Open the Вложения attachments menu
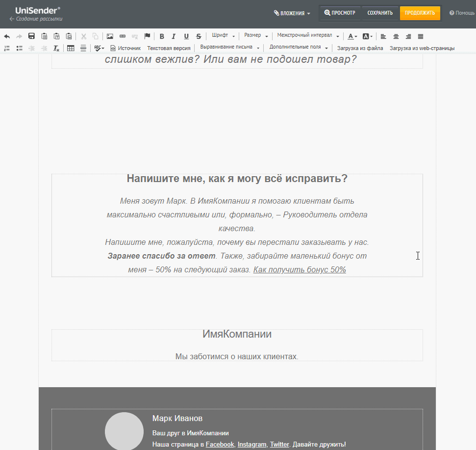Image resolution: width=476 pixels, height=450 pixels. pos(292,13)
